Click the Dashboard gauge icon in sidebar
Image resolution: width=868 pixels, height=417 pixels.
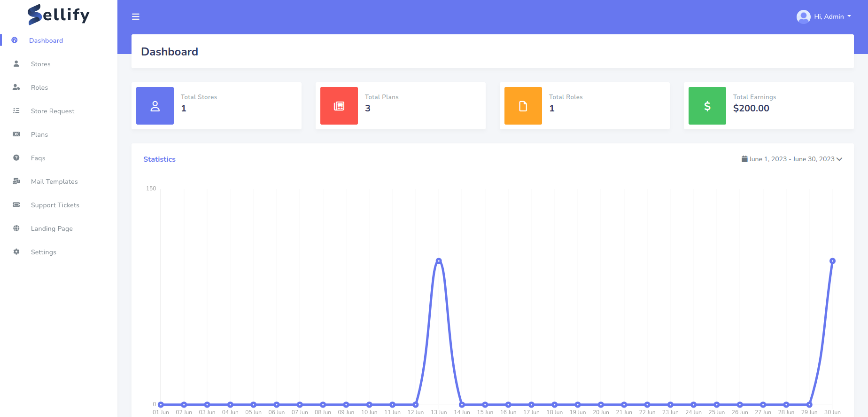pos(15,40)
